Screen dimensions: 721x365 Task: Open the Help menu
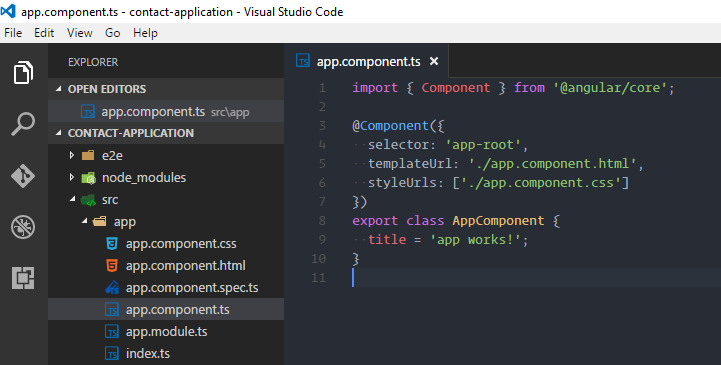[145, 33]
